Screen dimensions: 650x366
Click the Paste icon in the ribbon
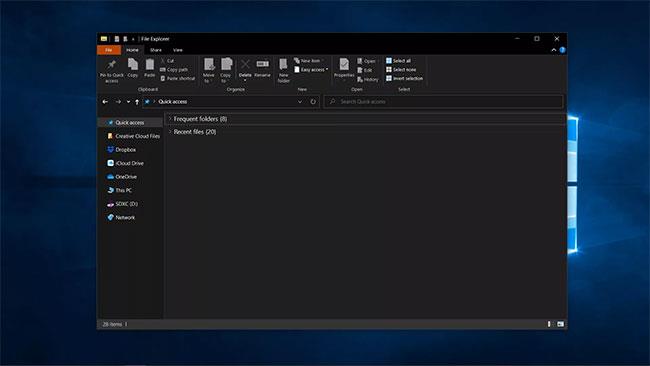pos(150,64)
